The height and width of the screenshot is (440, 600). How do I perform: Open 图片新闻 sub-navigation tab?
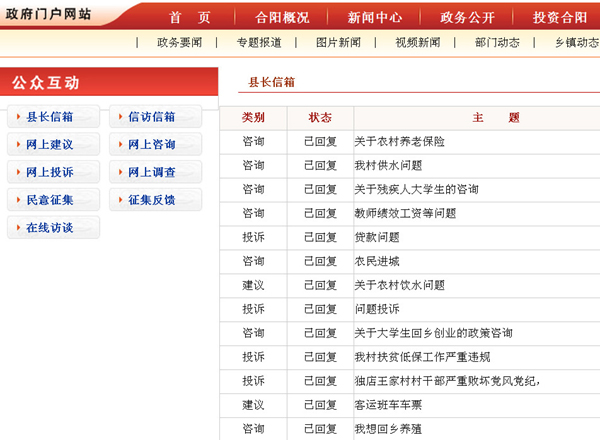tap(339, 43)
